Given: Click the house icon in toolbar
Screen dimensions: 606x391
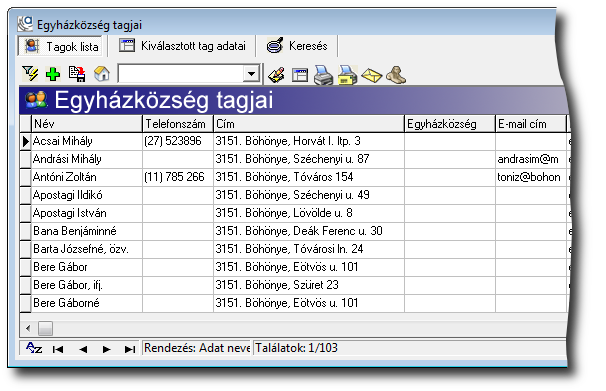Looking at the screenshot, I should click(102, 73).
